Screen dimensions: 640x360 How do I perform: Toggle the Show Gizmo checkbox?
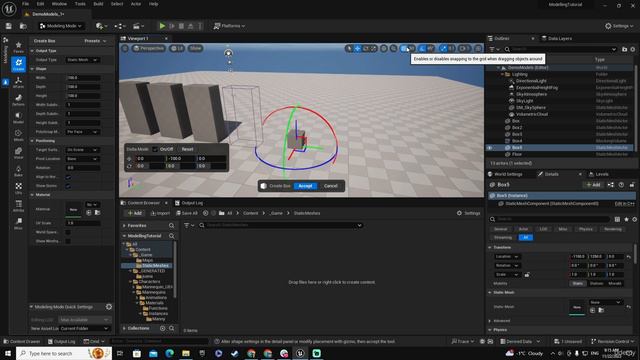[x=68, y=186]
